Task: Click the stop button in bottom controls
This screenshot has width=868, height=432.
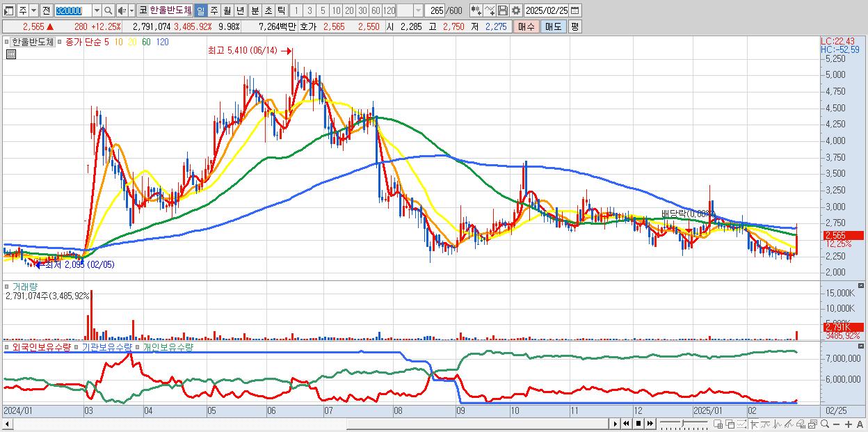Action: tap(638, 424)
